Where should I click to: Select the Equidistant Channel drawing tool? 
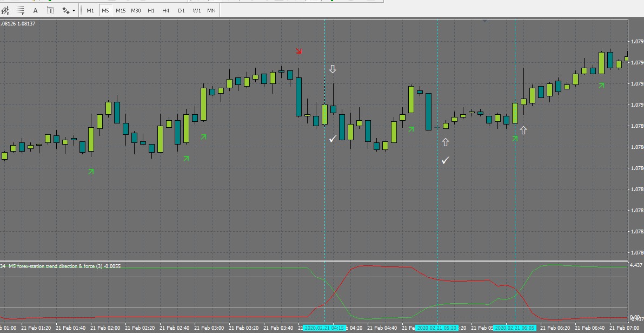click(x=5, y=10)
